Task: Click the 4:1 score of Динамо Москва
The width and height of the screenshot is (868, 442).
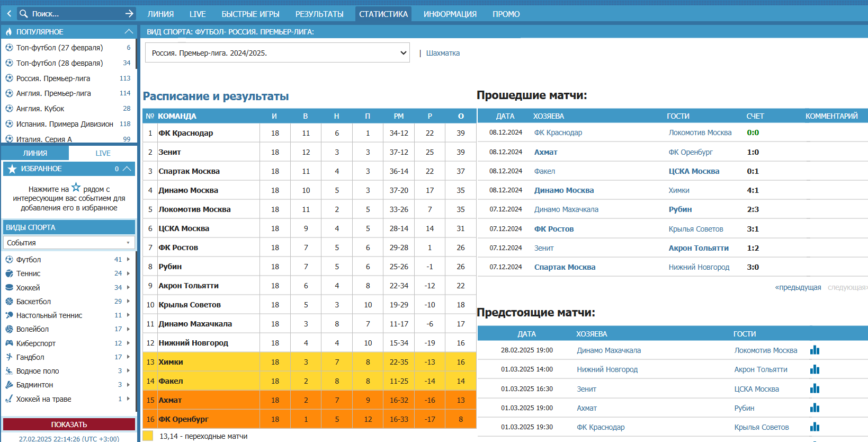Action: [753, 190]
